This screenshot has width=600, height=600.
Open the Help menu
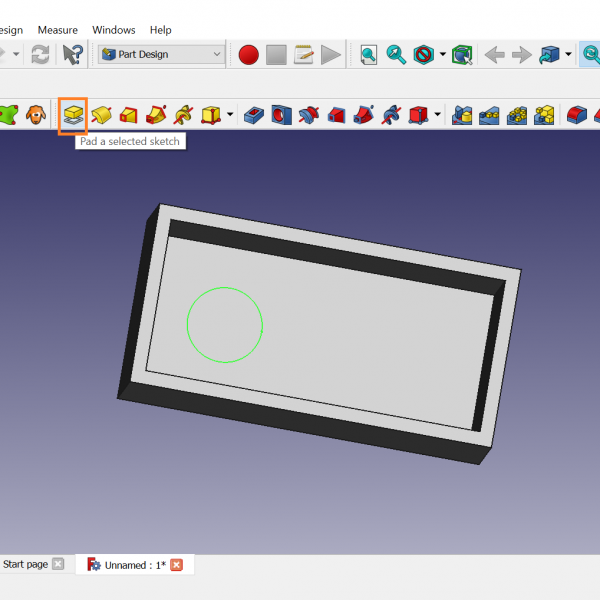(x=160, y=30)
